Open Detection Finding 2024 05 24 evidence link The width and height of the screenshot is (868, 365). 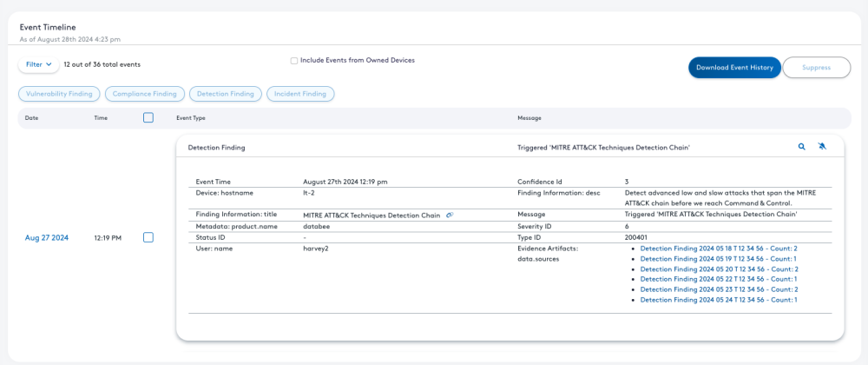point(719,300)
